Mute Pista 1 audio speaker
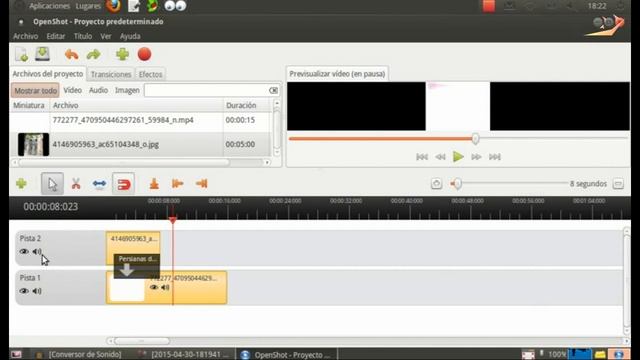The height and width of the screenshot is (360, 640). point(37,291)
